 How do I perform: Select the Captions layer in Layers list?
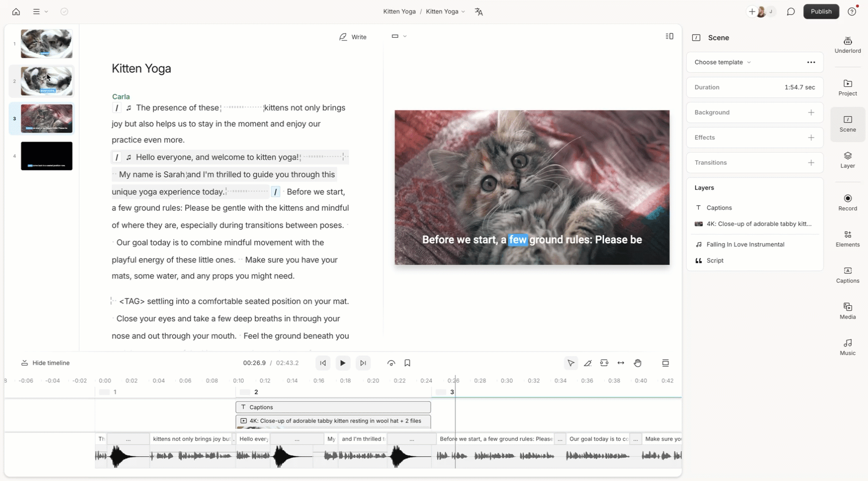(x=754, y=208)
